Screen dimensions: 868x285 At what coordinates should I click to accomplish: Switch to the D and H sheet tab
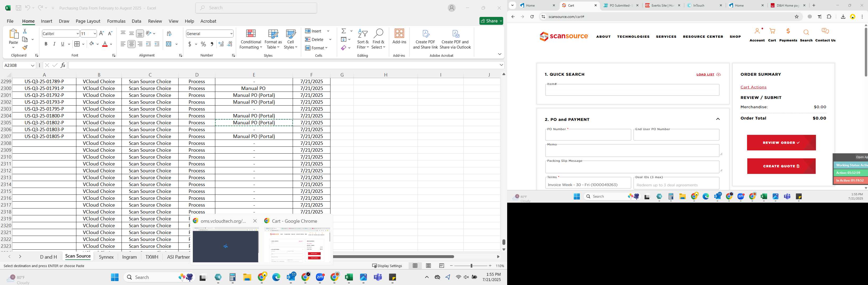(49, 257)
